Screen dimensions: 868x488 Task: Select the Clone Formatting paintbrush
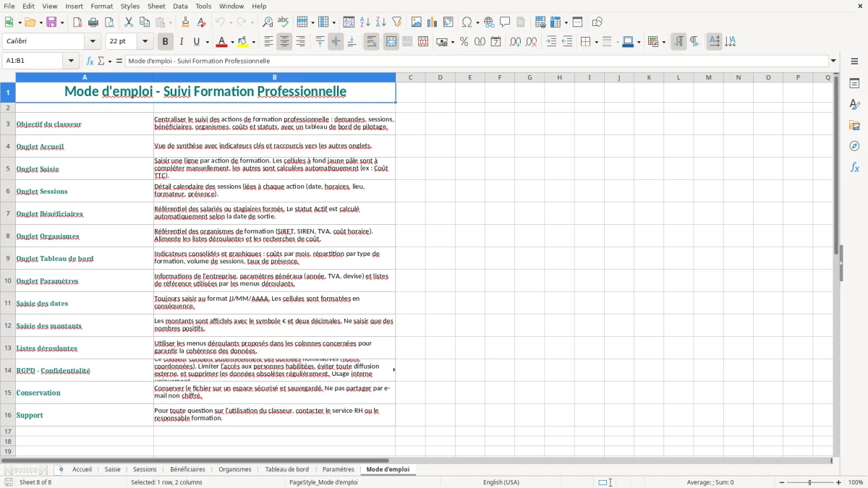pos(185,22)
